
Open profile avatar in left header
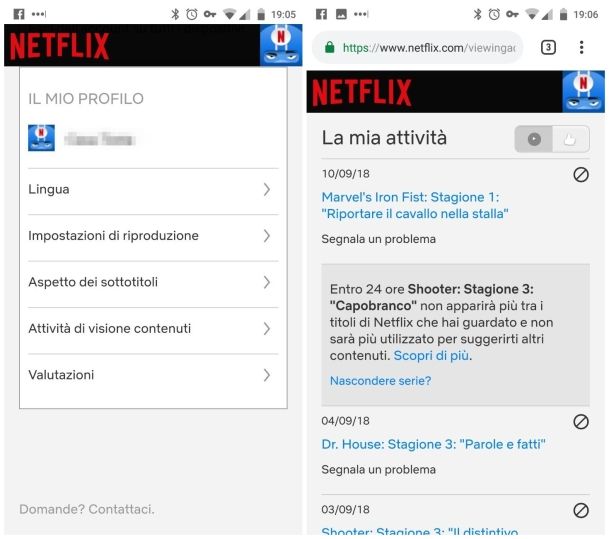[x=281, y=45]
